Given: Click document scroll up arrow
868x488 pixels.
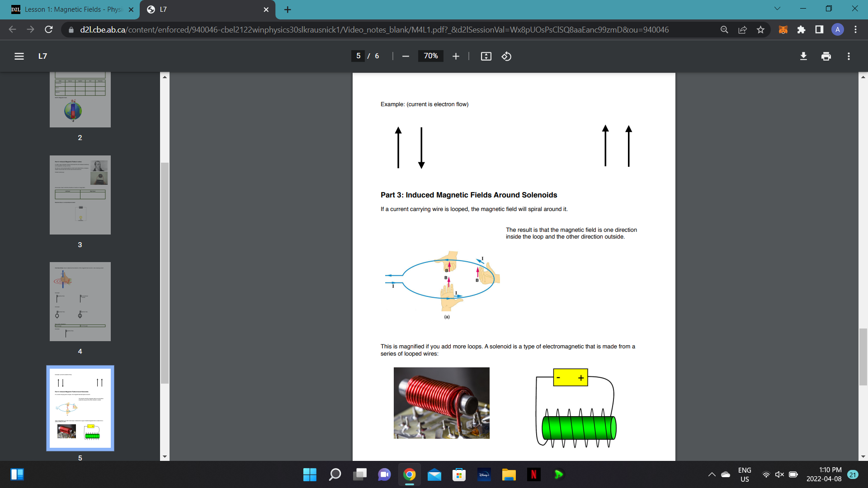Looking at the screenshot, I should tap(863, 77).
